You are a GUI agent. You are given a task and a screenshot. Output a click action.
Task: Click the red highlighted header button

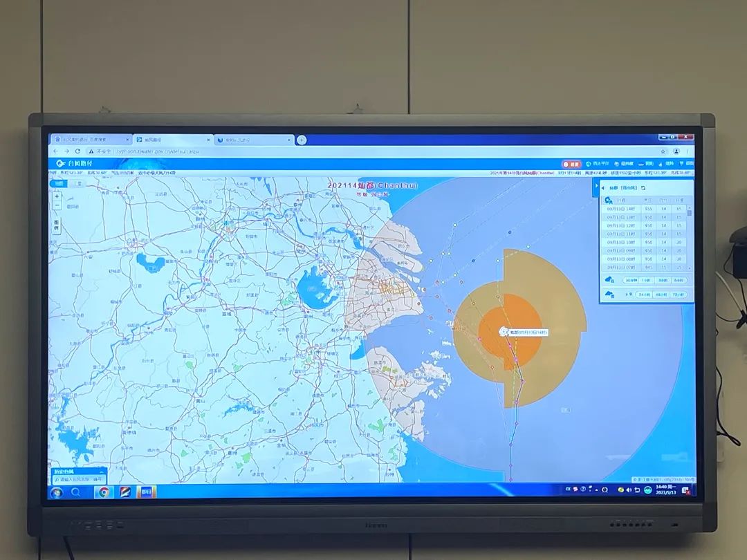point(572,164)
